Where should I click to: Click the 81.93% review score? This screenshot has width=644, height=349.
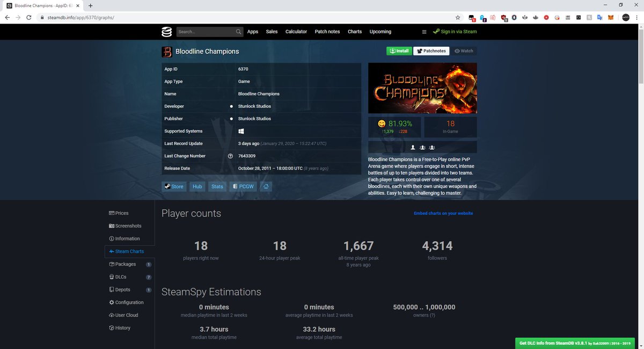(400, 123)
